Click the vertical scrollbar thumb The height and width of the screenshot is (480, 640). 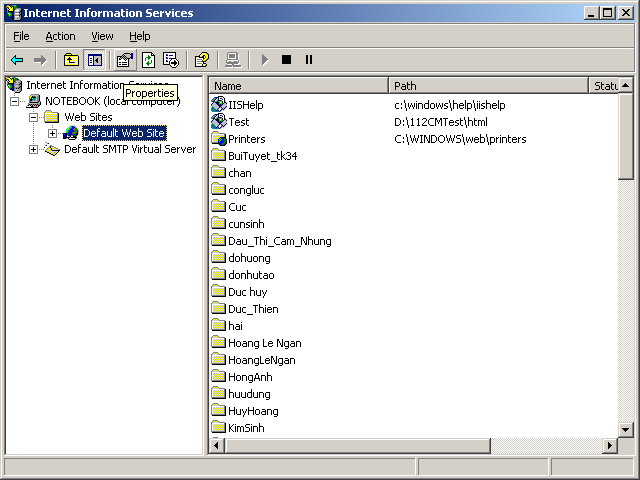tap(626, 136)
